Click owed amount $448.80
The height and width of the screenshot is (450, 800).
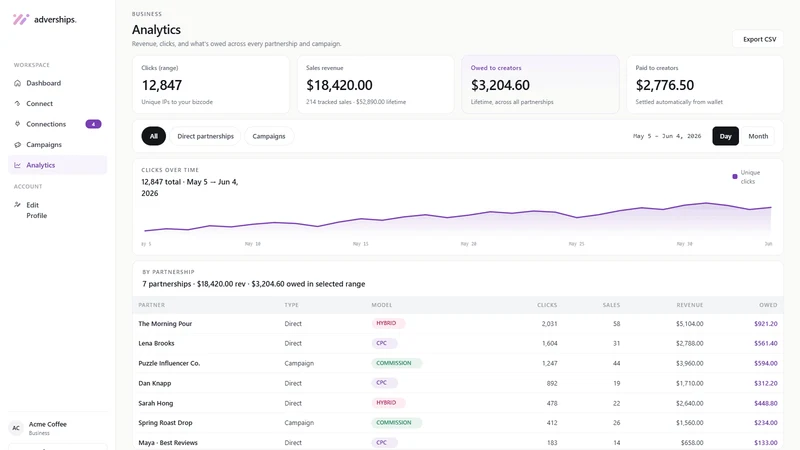(766, 403)
